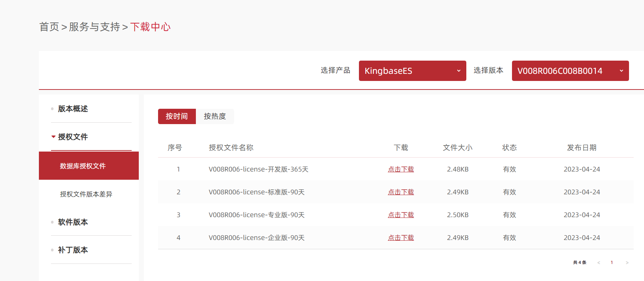Click 点击下载 for the 企业版-90天 license

[x=401, y=238]
